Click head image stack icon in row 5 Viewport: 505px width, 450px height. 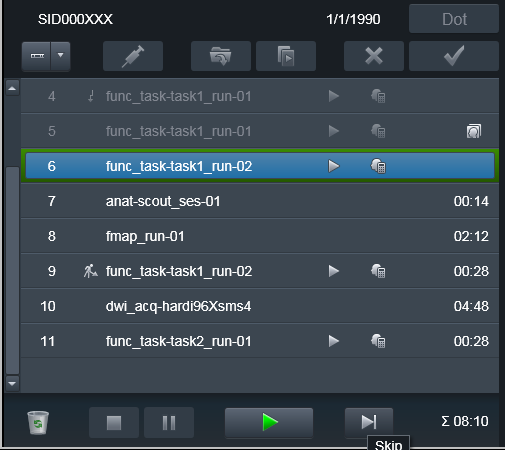pyautogui.click(x=474, y=131)
